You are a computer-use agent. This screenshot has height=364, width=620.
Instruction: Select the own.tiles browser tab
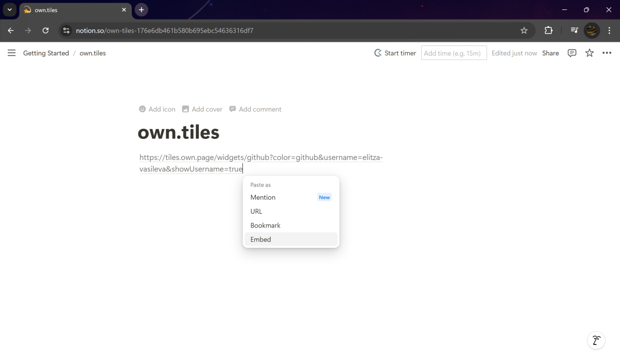point(75,10)
